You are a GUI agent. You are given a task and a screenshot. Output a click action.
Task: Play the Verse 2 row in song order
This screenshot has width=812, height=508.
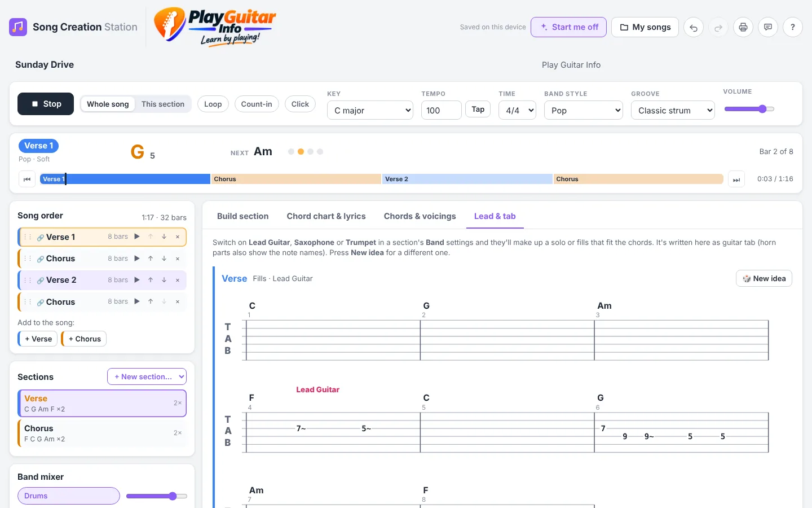click(x=136, y=280)
